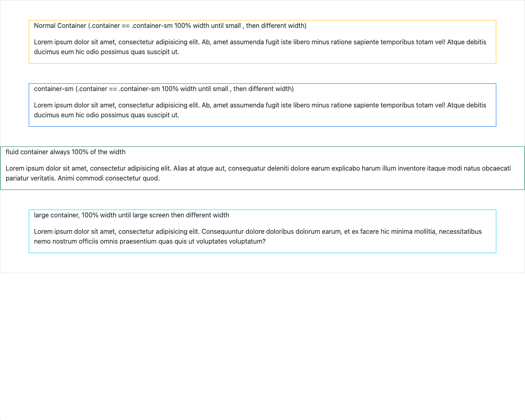
Task: Click the empty white area below all containers
Action: pos(262,345)
